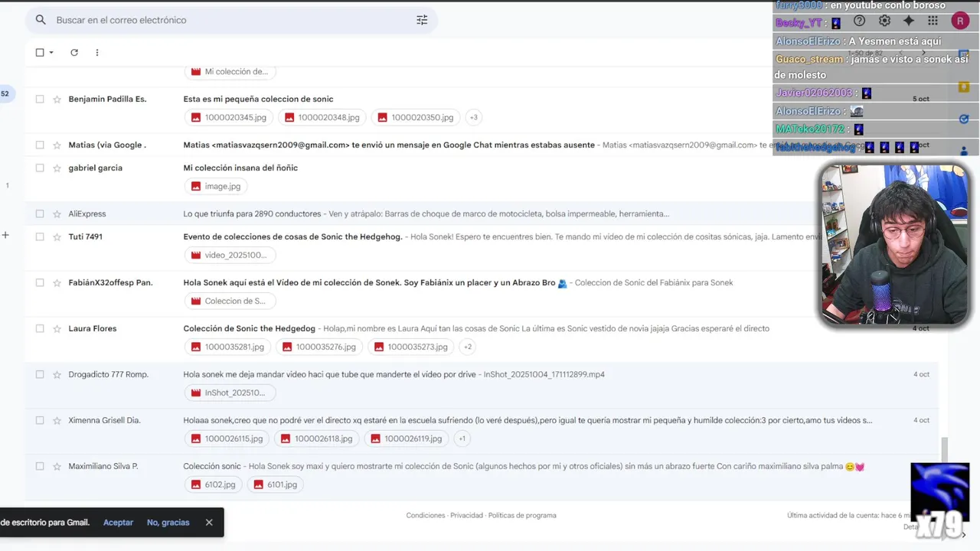
Task: Check the AliExpress email
Action: (x=40, y=214)
